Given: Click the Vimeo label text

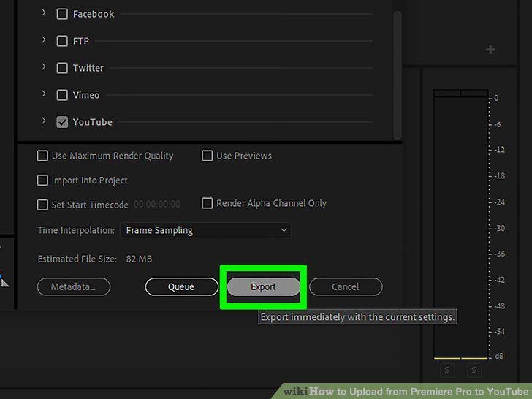Looking at the screenshot, I should pos(86,95).
